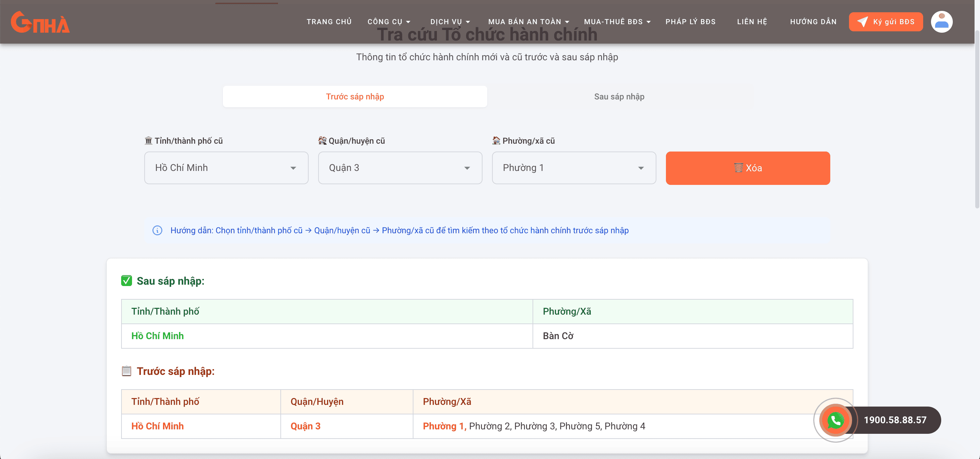Expand the CÔNG CỤ menu
Screen dimensions: 980x459
(x=389, y=22)
